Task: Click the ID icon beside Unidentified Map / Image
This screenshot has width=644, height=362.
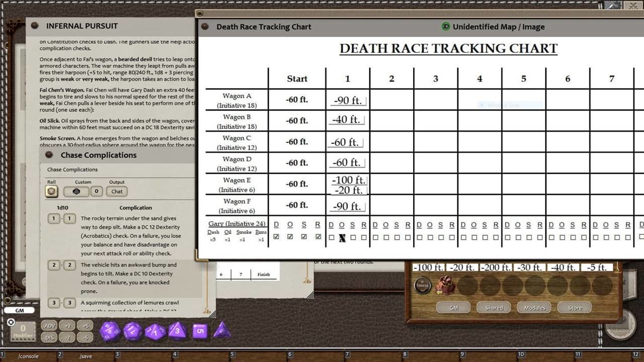Action: click(x=447, y=27)
